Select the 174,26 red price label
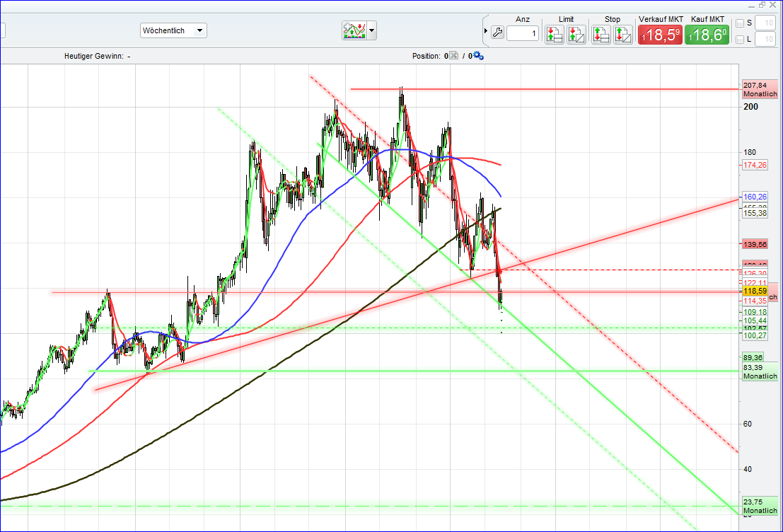 (x=755, y=165)
